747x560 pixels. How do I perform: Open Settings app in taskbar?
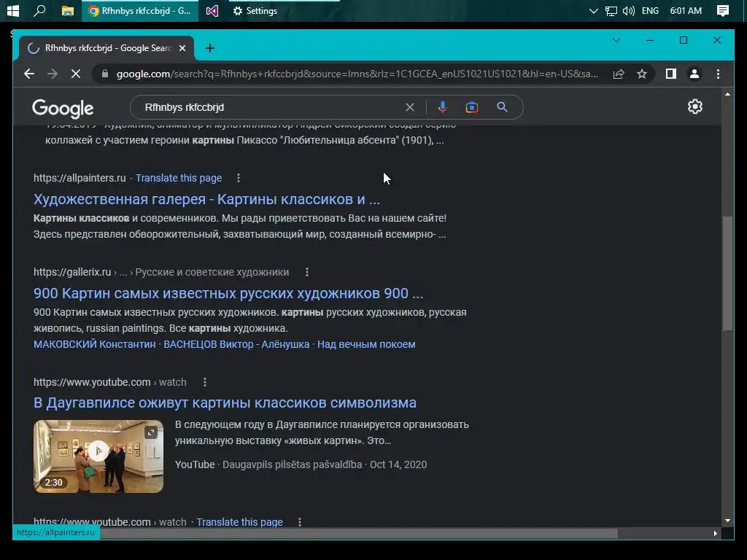(x=255, y=10)
